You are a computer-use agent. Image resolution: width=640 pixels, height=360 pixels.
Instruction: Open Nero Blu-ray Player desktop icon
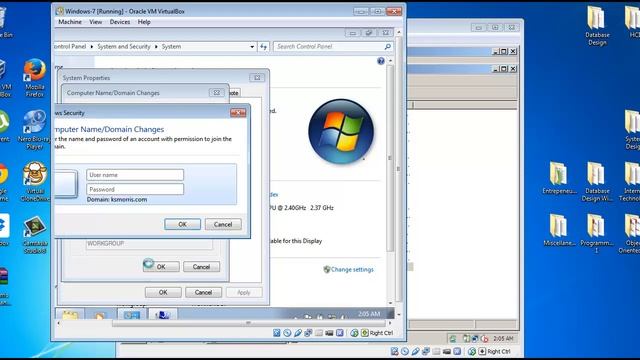pyautogui.click(x=35, y=130)
